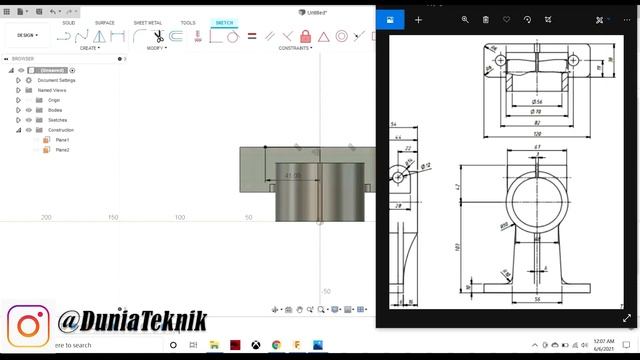The height and width of the screenshot is (360, 640).
Task: Toggle visibility of the root component
Action: [x=21, y=70]
